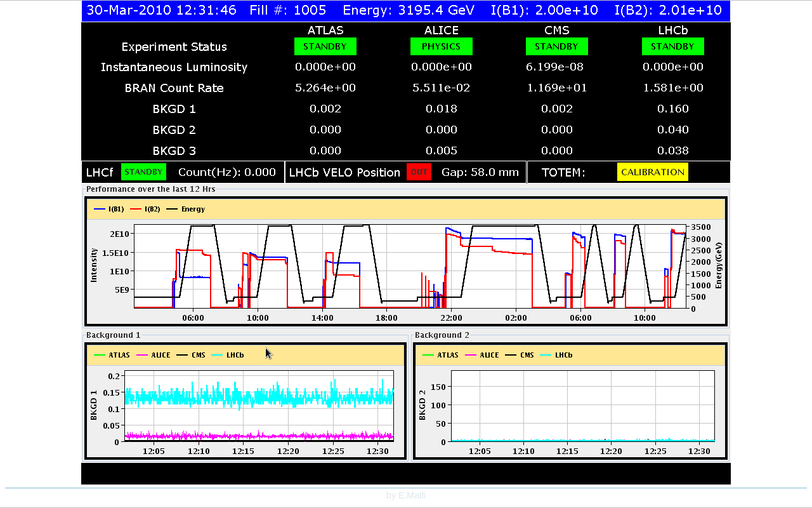Image resolution: width=812 pixels, height=508 pixels.
Task: Click the by E.Matli credit link
Action: 406,495
